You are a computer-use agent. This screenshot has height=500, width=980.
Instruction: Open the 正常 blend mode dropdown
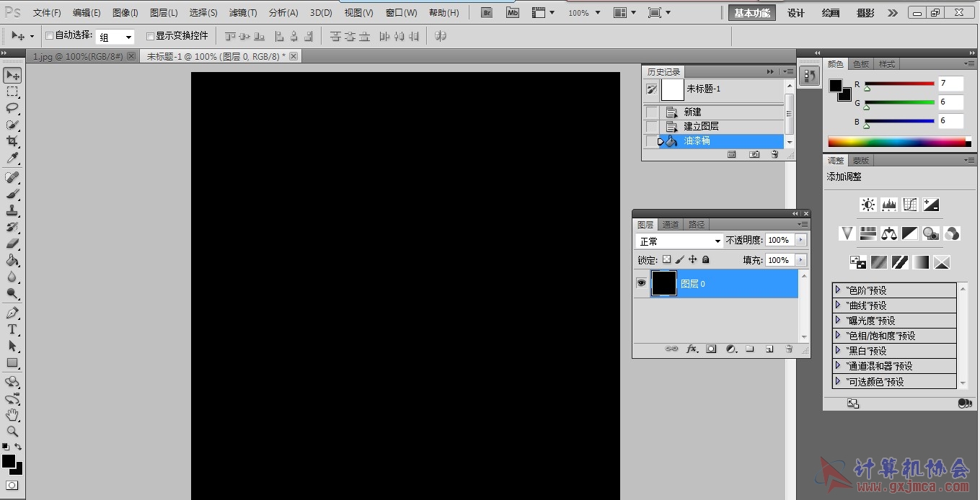pyautogui.click(x=679, y=241)
